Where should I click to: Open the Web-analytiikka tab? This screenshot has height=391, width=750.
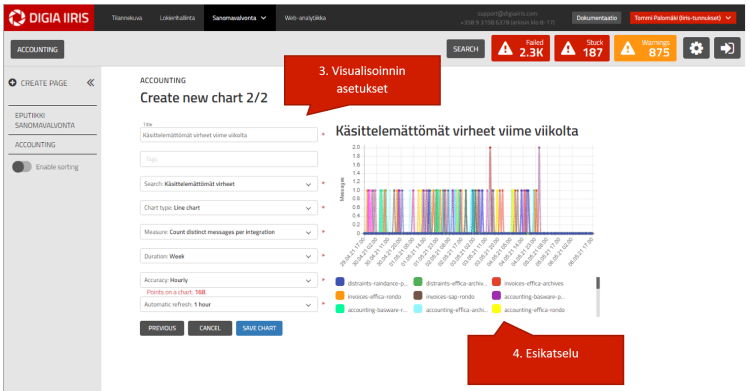pyautogui.click(x=305, y=18)
